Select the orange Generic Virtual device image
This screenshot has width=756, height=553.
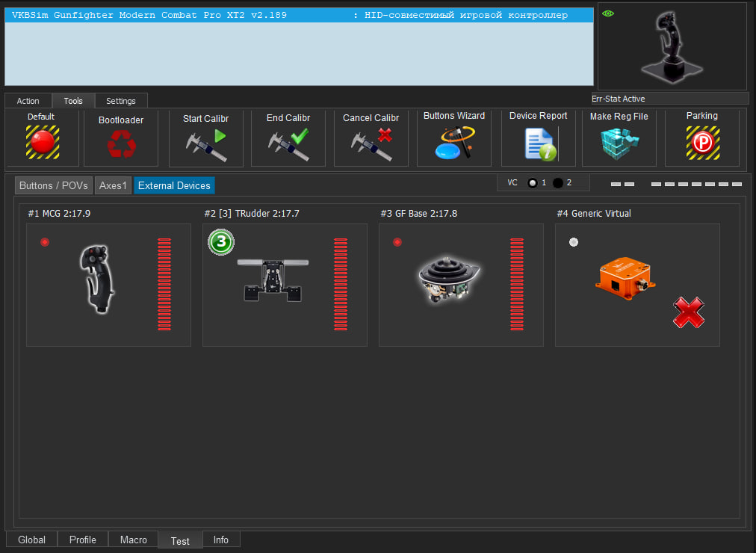tap(625, 278)
